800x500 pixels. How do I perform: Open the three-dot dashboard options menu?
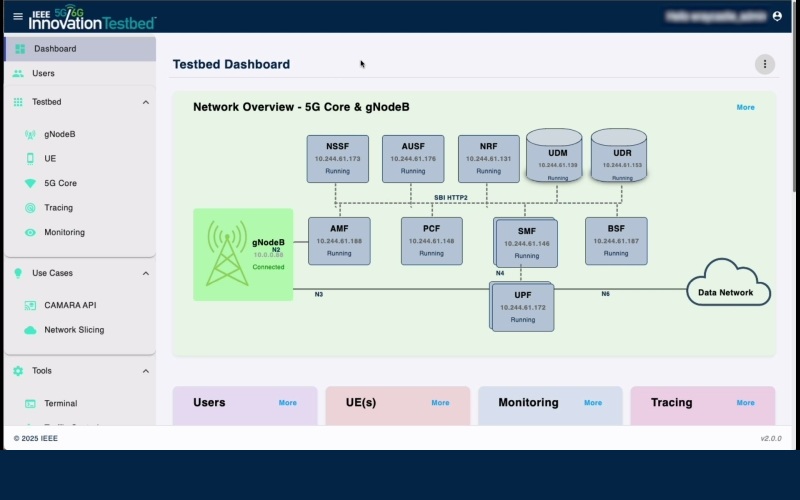click(x=765, y=64)
